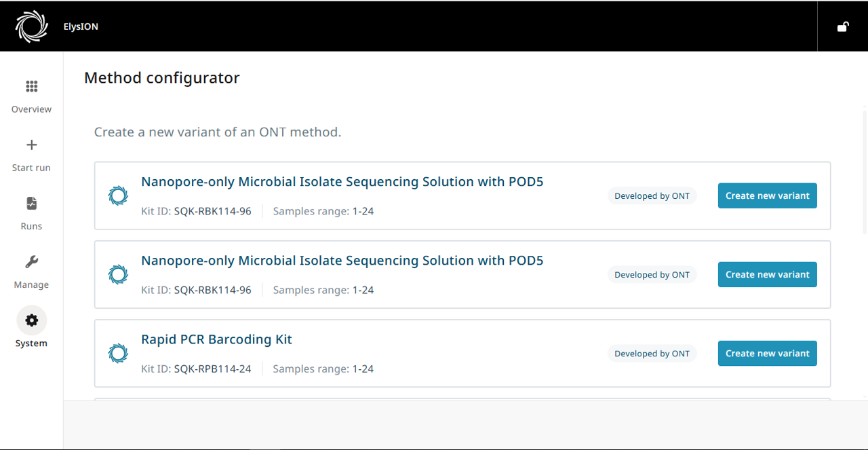Create new variant of Rapid PCR Barcoding Kit

coord(768,353)
